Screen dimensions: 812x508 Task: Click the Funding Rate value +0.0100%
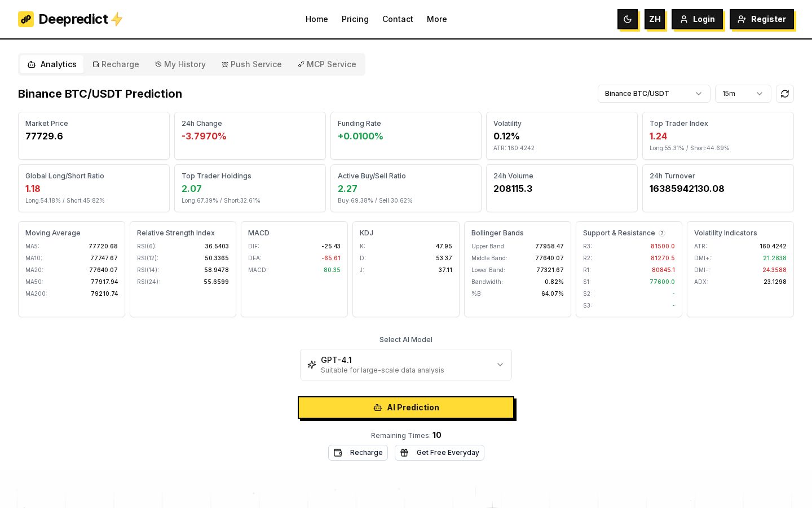[360, 136]
